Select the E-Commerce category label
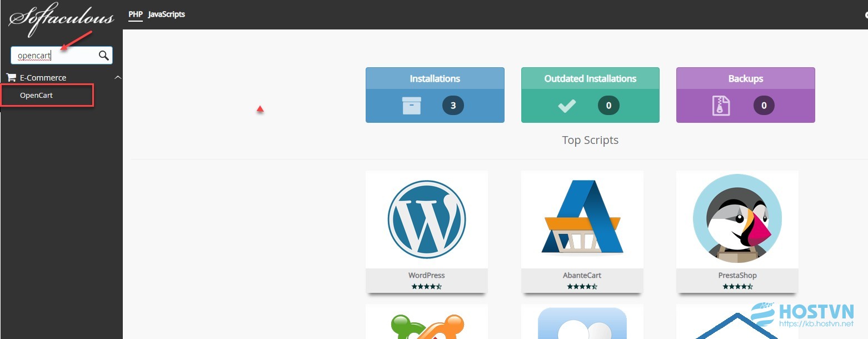 pyautogui.click(x=43, y=78)
